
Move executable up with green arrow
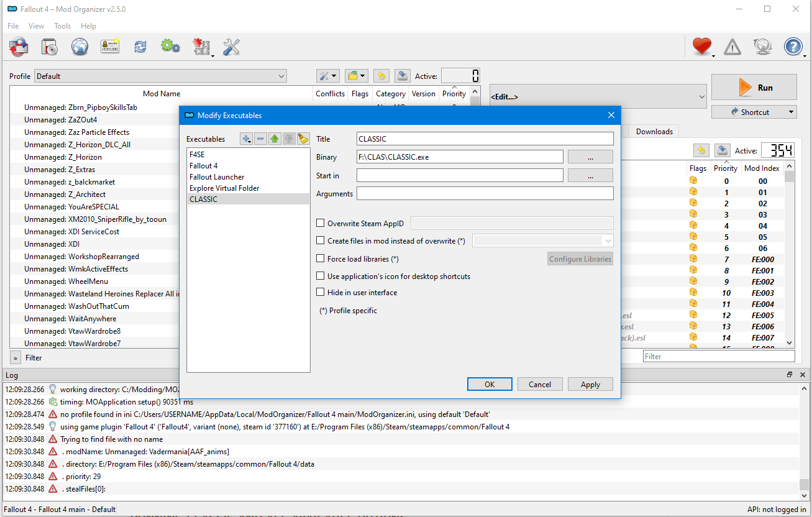point(275,139)
